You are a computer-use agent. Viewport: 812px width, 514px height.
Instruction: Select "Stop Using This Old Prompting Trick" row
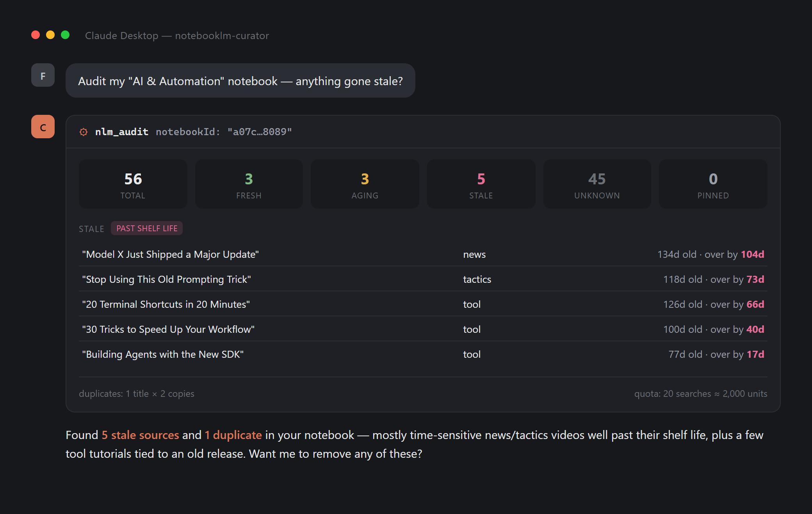[x=423, y=279]
